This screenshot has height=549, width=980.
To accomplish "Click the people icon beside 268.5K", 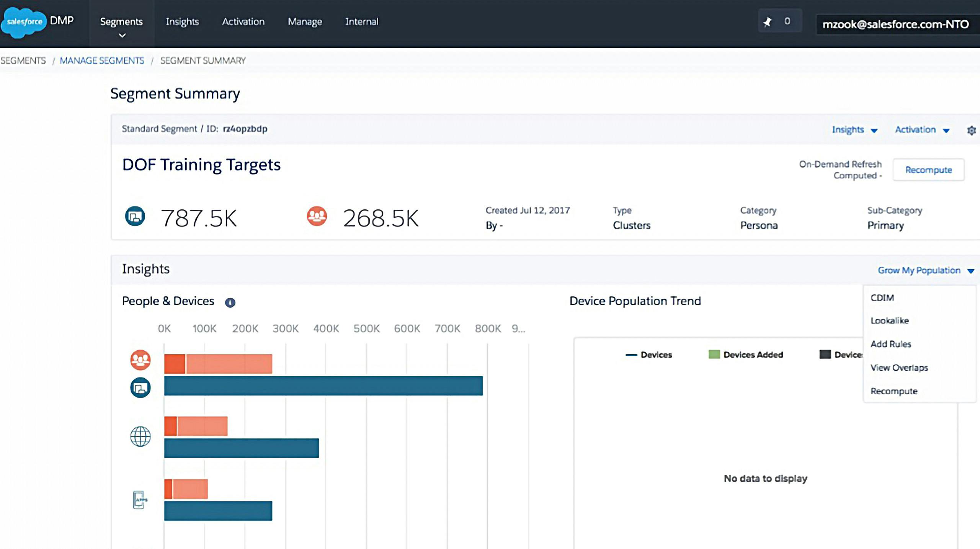I will (x=317, y=216).
